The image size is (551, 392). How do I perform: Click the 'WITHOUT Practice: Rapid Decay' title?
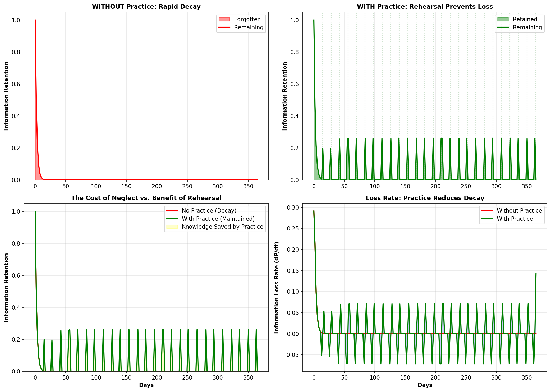pyautogui.click(x=146, y=7)
